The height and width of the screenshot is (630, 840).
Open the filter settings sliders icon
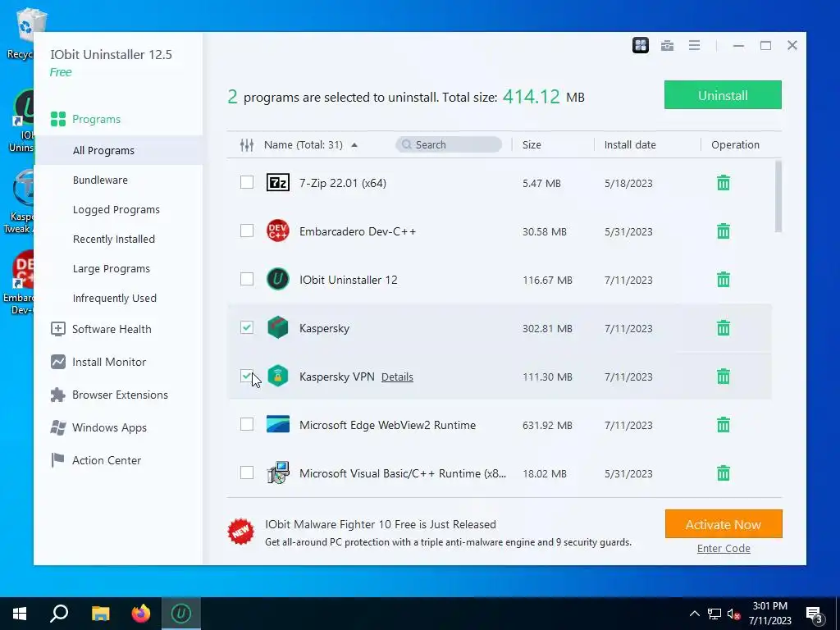tap(246, 144)
